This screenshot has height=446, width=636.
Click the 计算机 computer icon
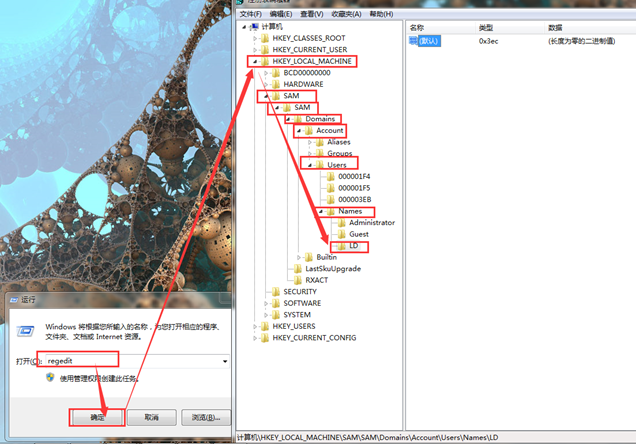tap(254, 27)
